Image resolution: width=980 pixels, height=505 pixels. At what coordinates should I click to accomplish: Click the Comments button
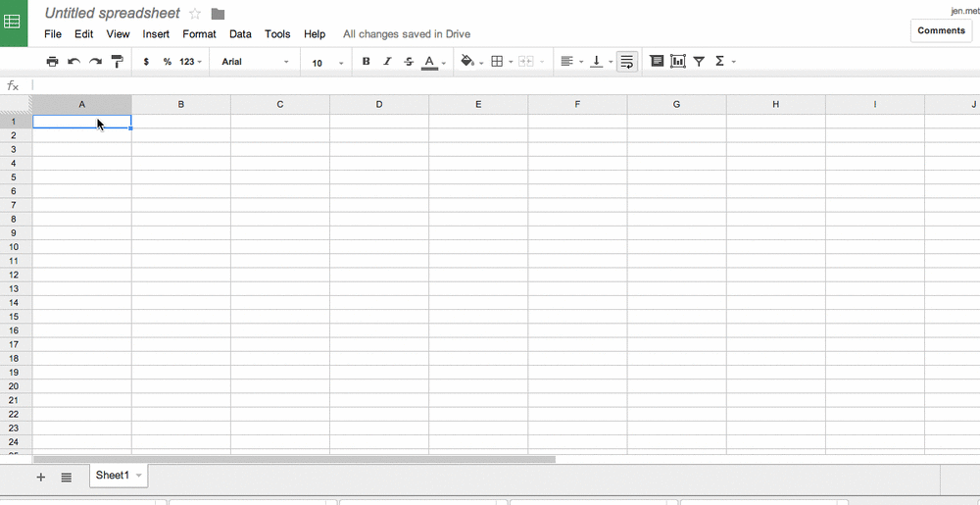pos(941,30)
